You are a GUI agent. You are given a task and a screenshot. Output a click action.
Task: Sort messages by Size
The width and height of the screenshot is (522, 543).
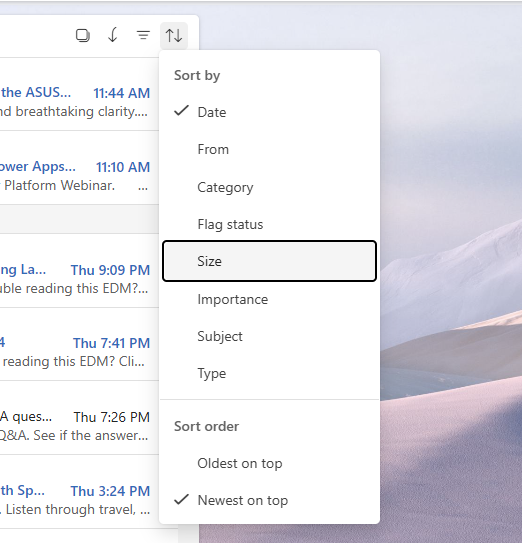[x=269, y=261]
